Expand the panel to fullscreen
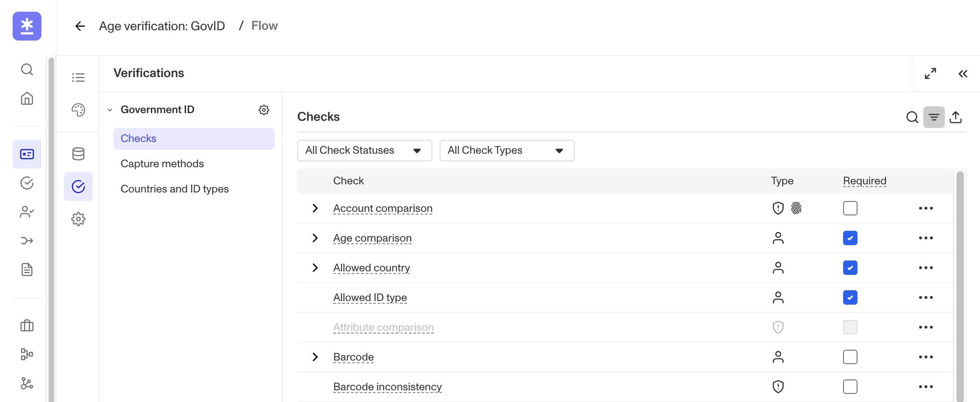 pyautogui.click(x=930, y=73)
